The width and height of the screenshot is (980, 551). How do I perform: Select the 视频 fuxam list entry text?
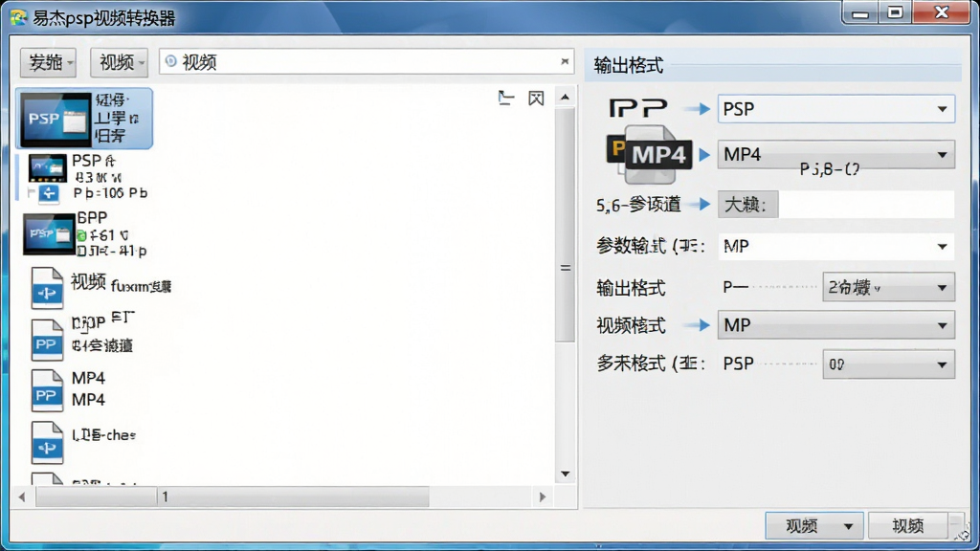(x=121, y=283)
